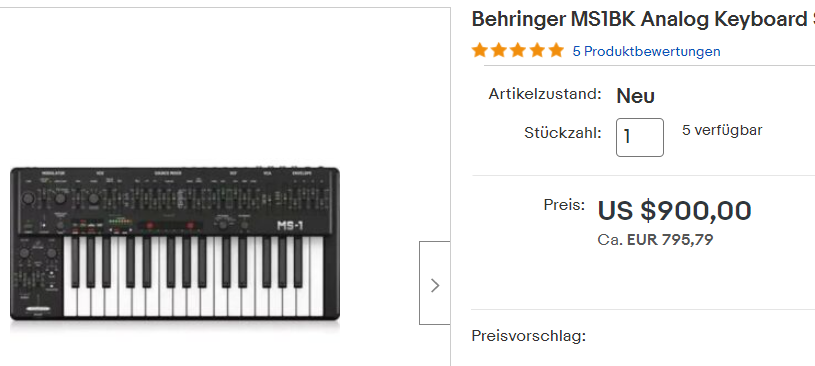Click the Artikelzustand label
Viewport: 815px width, 366px height.
point(545,94)
